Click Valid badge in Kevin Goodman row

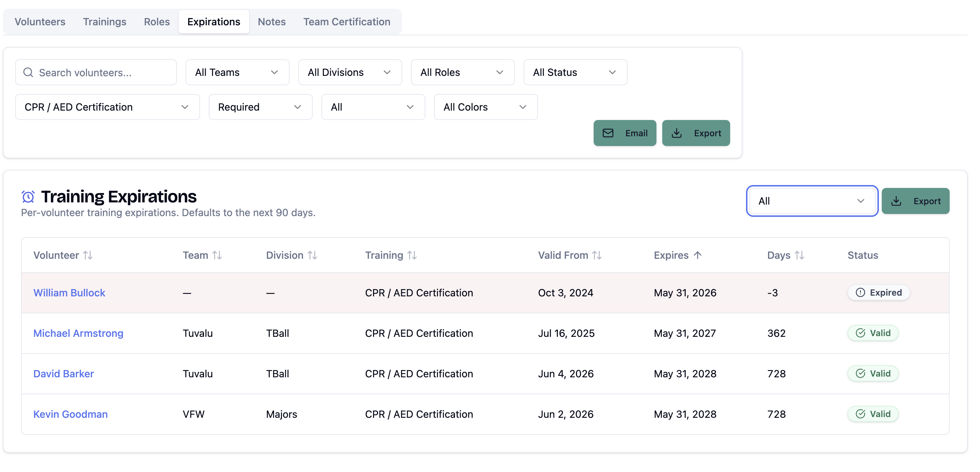873,414
